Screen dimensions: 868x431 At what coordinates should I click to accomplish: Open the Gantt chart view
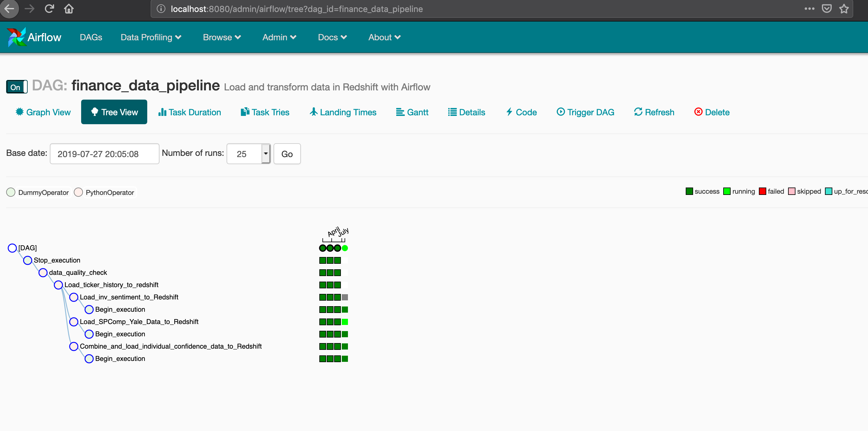click(412, 112)
